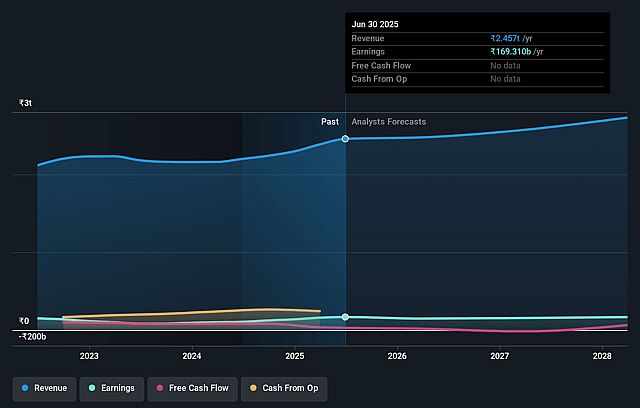The image size is (640, 408).
Task: Click the 2024 axis label
Action: 192,356
